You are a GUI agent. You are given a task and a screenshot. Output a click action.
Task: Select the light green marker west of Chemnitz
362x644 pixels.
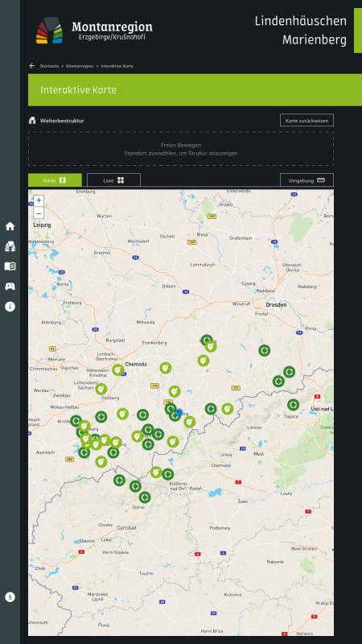(x=118, y=370)
